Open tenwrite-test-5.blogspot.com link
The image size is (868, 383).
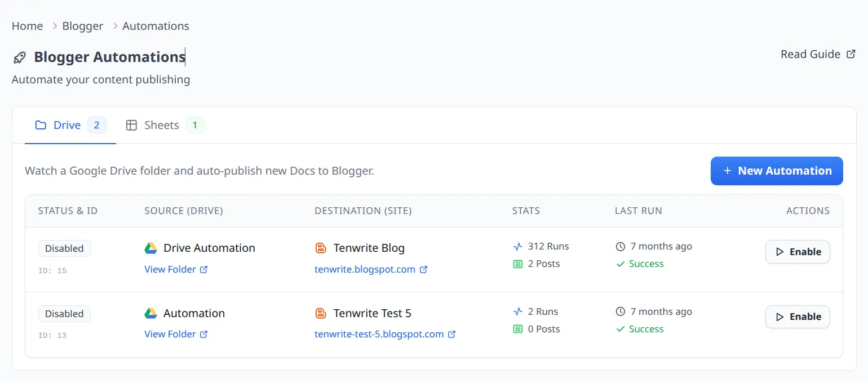pyautogui.click(x=379, y=334)
